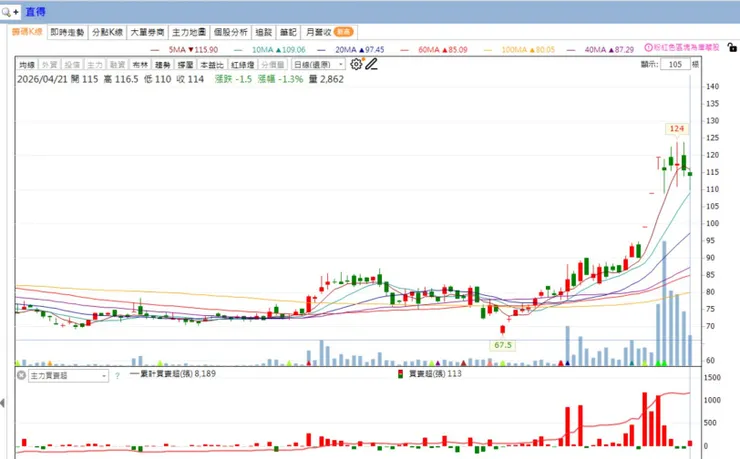This screenshot has height=459, width=740.
Task: Click the 漲幅 -1.3% percent value
Action: (x=280, y=79)
